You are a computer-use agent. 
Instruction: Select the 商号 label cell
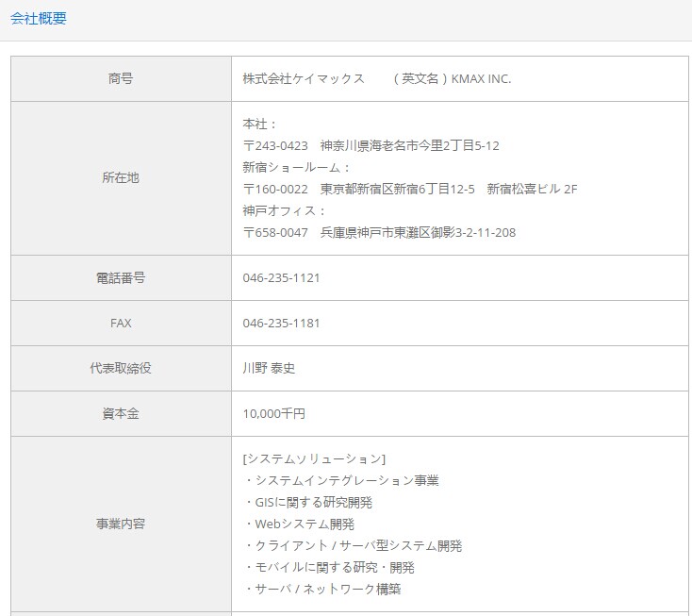pos(121,78)
